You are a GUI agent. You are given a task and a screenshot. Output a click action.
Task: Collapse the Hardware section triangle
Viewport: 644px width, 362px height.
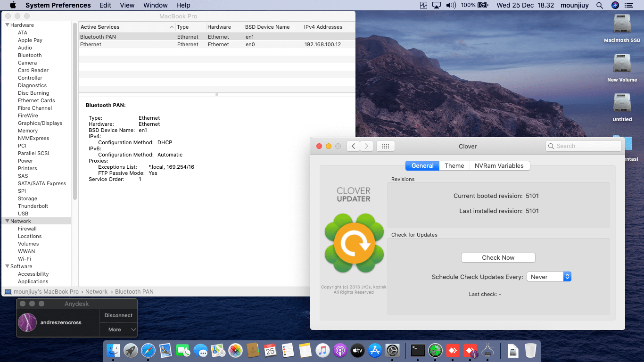(7, 25)
